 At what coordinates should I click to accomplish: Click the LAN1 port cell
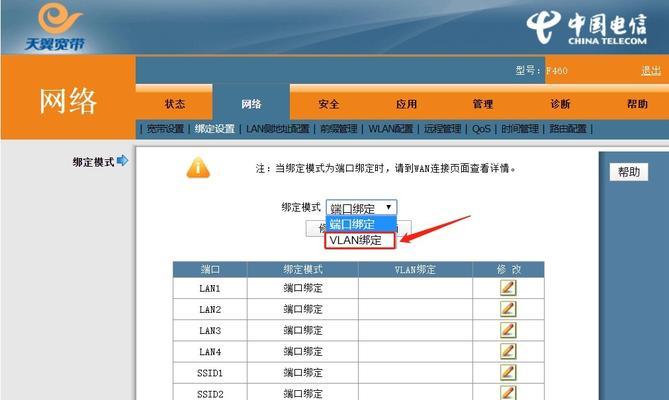click(210, 288)
